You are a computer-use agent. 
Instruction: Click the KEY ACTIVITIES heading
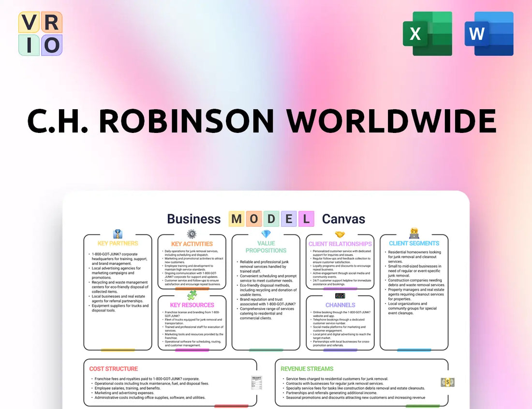point(192,244)
